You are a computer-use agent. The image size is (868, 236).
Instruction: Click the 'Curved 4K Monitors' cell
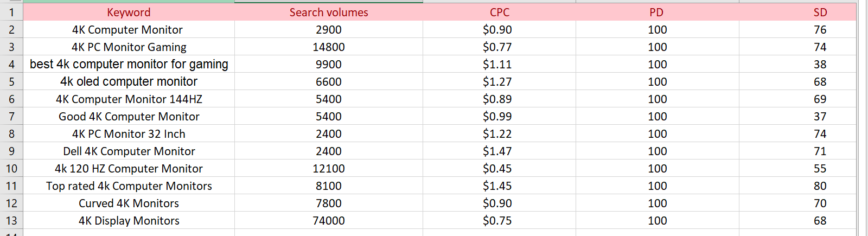pyautogui.click(x=129, y=203)
